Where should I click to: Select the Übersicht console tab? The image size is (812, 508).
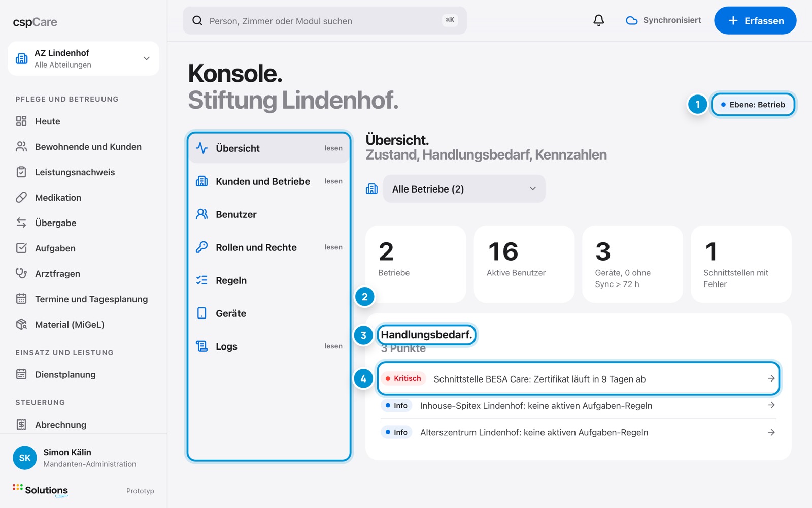click(269, 148)
